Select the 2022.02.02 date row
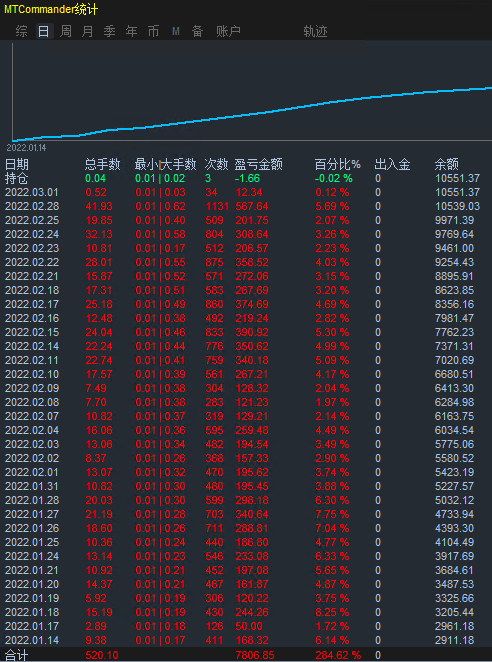 32,459
